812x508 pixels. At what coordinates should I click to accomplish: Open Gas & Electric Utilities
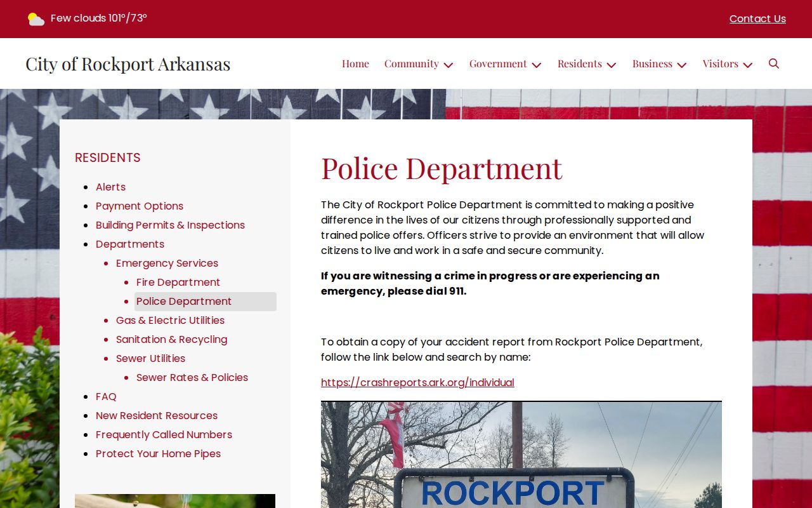pos(170,320)
